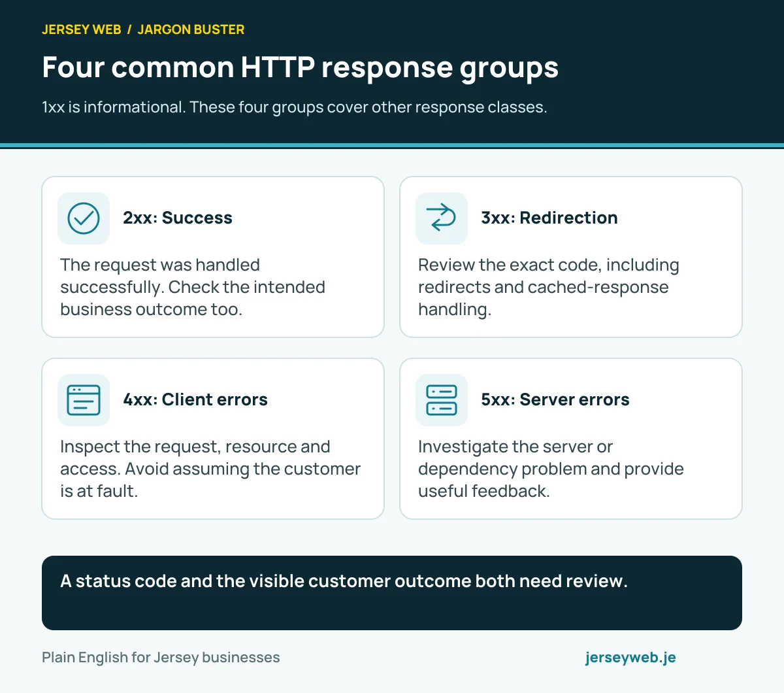Select the '3xx: Redirection' heading
The width and height of the screenshot is (784, 693).
pyautogui.click(x=549, y=218)
